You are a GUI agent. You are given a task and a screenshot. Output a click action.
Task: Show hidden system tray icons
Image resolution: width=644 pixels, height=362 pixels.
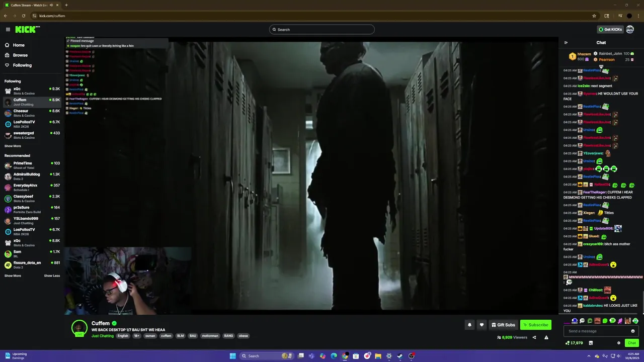point(589,356)
